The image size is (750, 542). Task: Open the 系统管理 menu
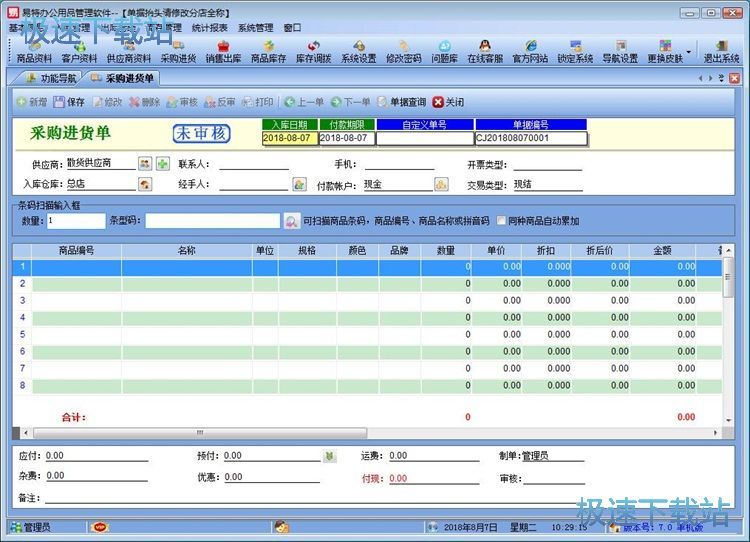pos(255,28)
